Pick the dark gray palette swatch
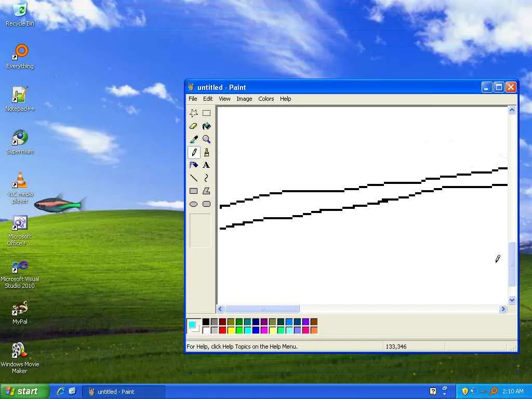The width and height of the screenshot is (532, 399). coord(215,322)
